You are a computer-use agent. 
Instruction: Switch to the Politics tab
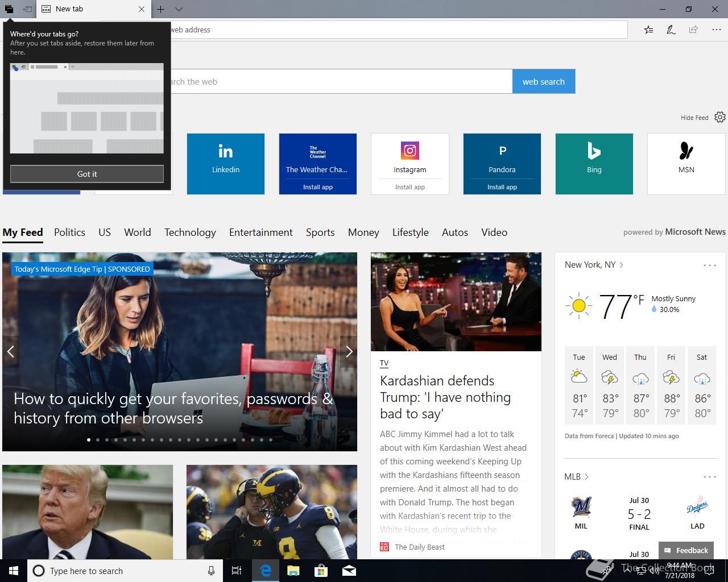(x=69, y=232)
